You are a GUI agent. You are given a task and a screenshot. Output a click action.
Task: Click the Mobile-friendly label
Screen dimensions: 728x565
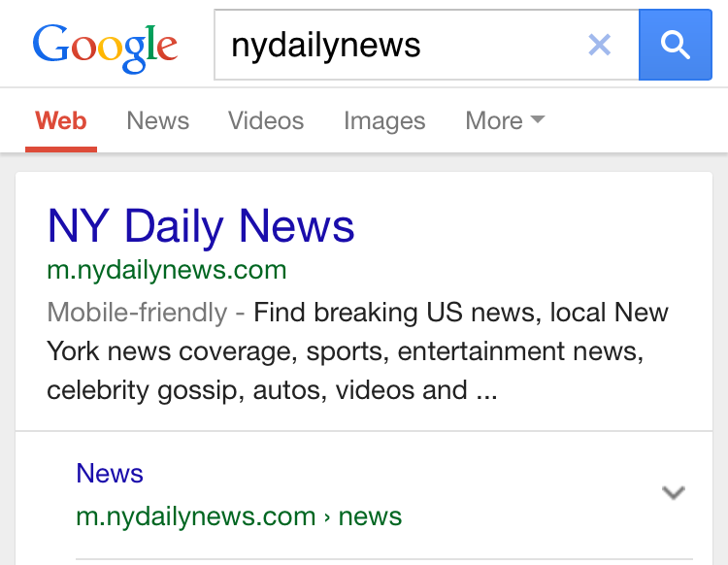[x=137, y=312]
